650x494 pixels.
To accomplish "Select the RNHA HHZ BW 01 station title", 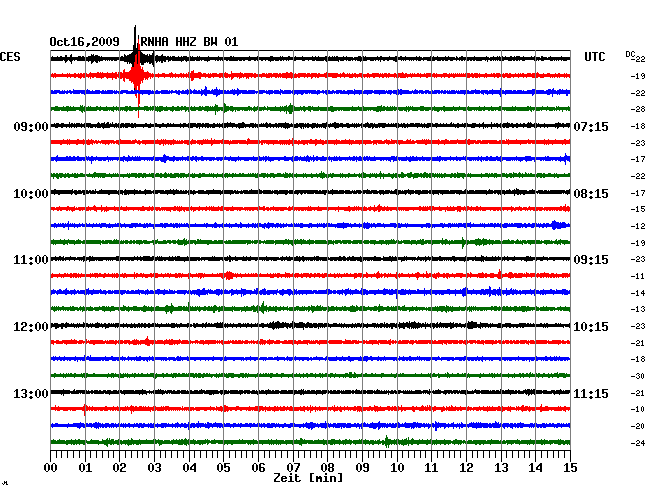I will [x=190, y=42].
